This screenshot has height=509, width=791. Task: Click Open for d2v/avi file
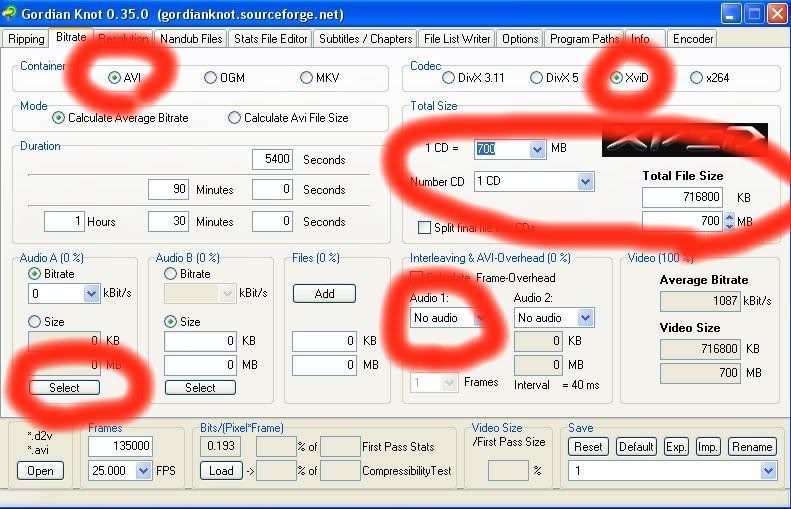click(40, 471)
